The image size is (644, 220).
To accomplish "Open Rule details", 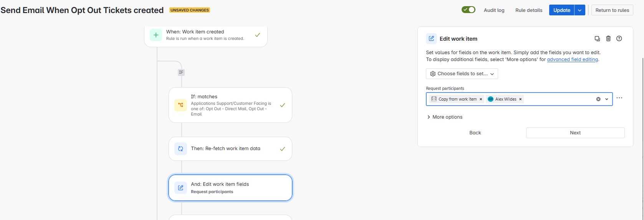I will (x=529, y=10).
